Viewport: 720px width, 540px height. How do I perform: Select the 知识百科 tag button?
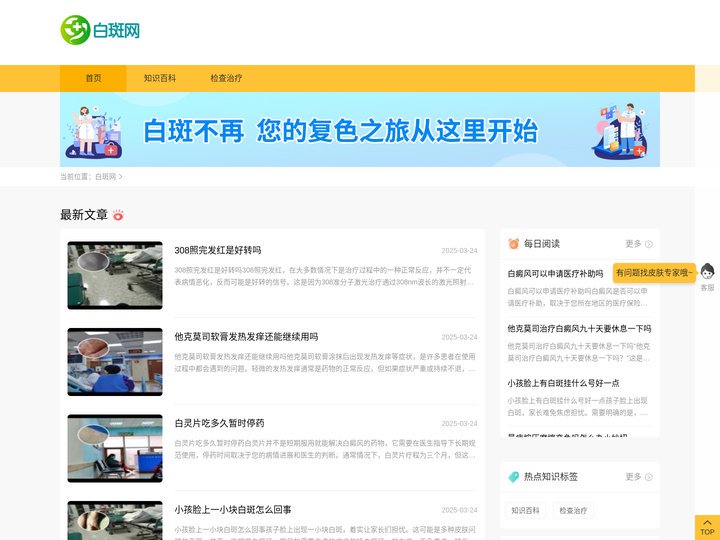525,511
